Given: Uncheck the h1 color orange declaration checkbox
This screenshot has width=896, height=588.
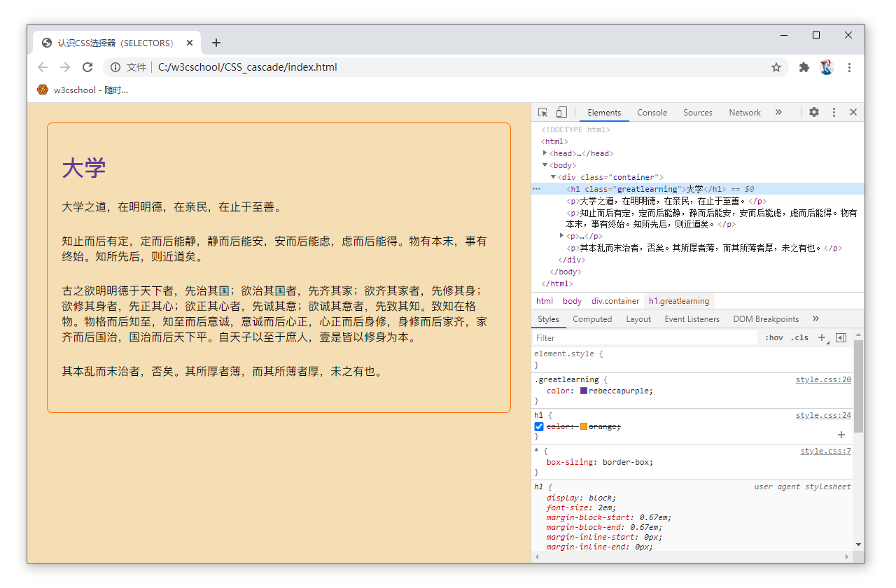Looking at the screenshot, I should (539, 426).
